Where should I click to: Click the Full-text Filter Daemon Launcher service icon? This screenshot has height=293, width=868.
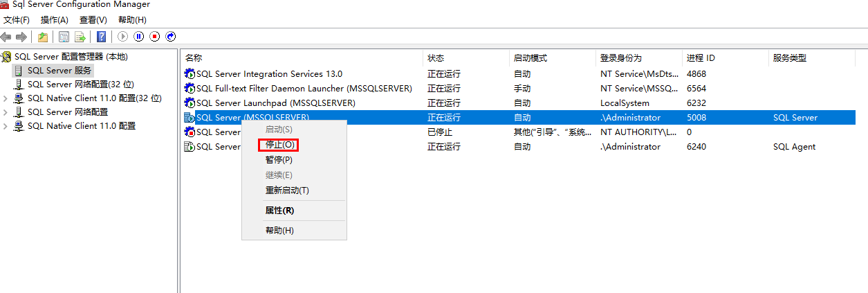tap(190, 88)
